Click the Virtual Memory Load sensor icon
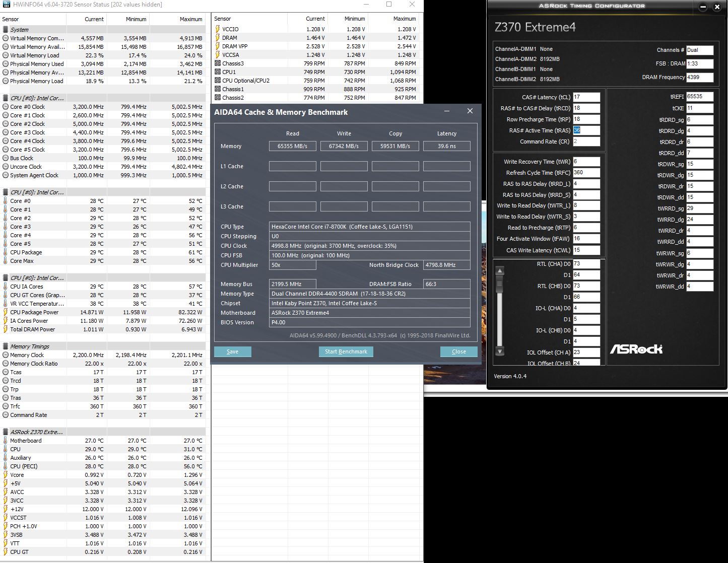 pos(6,55)
